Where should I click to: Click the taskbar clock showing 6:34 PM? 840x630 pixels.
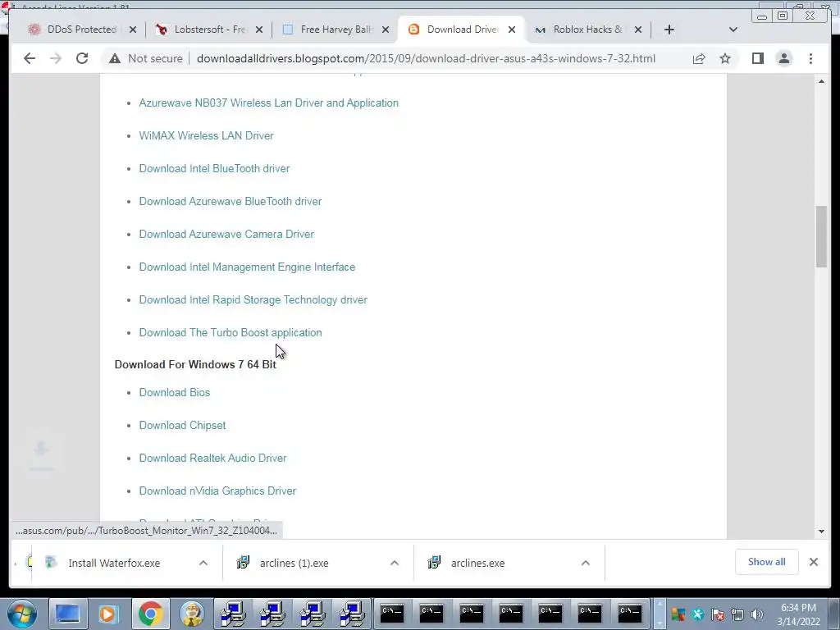pyautogui.click(x=798, y=614)
